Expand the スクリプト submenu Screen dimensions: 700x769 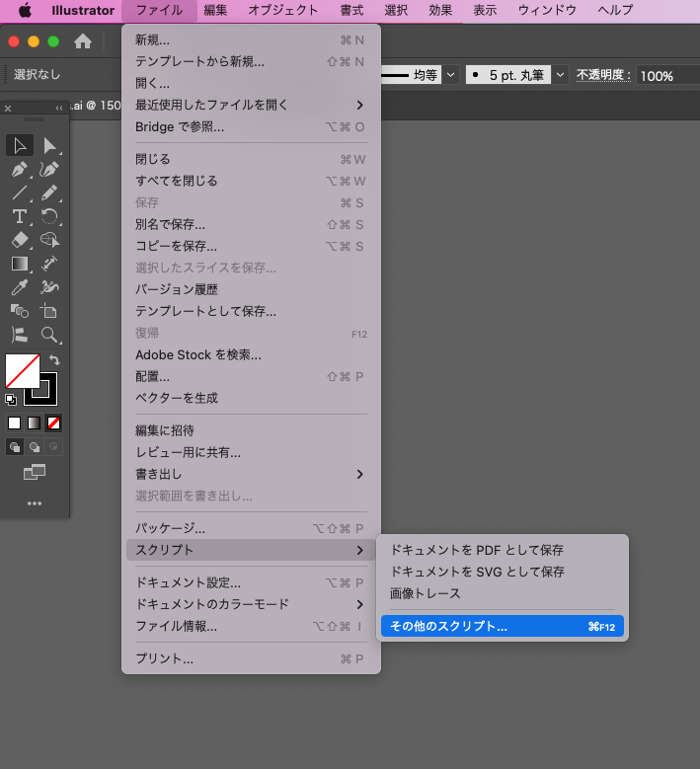coord(251,550)
